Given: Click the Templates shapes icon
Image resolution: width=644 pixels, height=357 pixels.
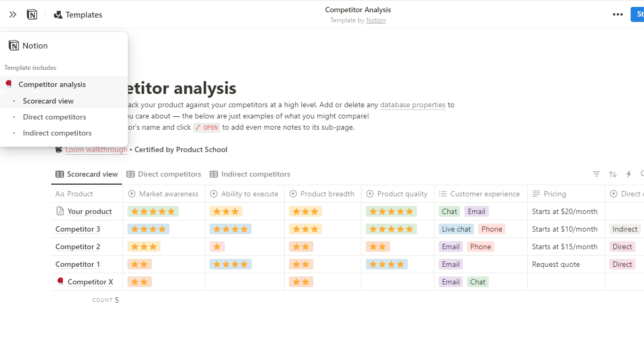Looking at the screenshot, I should pos(58,15).
